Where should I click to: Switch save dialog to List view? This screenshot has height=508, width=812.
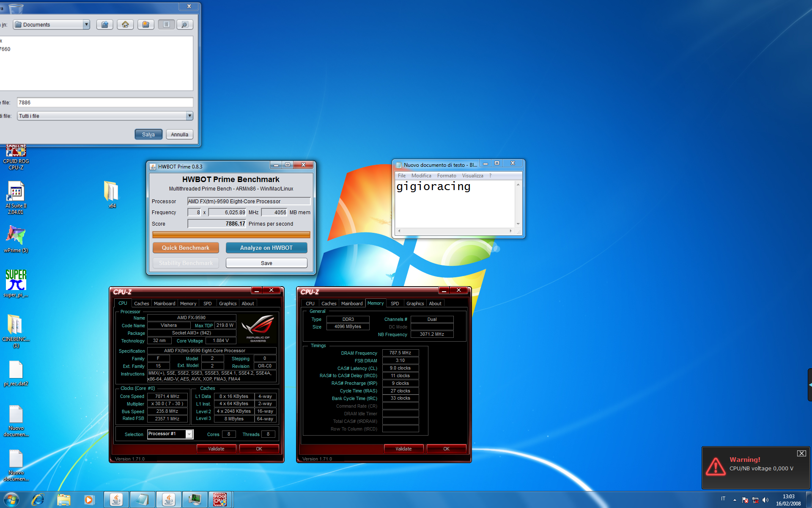pyautogui.click(x=166, y=25)
